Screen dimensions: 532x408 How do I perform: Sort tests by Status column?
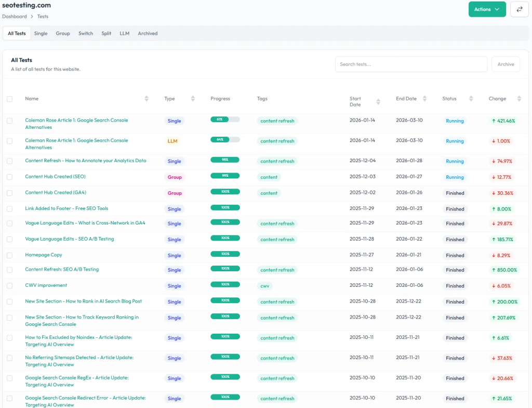[471, 98]
